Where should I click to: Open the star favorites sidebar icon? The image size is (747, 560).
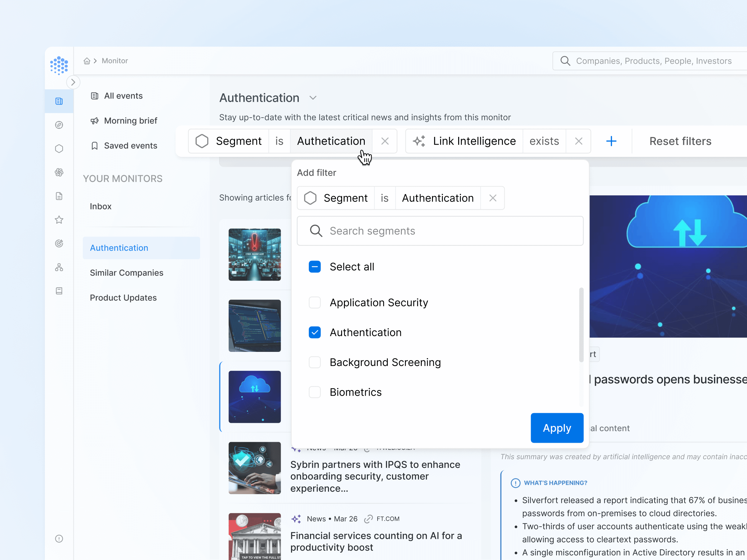pyautogui.click(x=59, y=220)
